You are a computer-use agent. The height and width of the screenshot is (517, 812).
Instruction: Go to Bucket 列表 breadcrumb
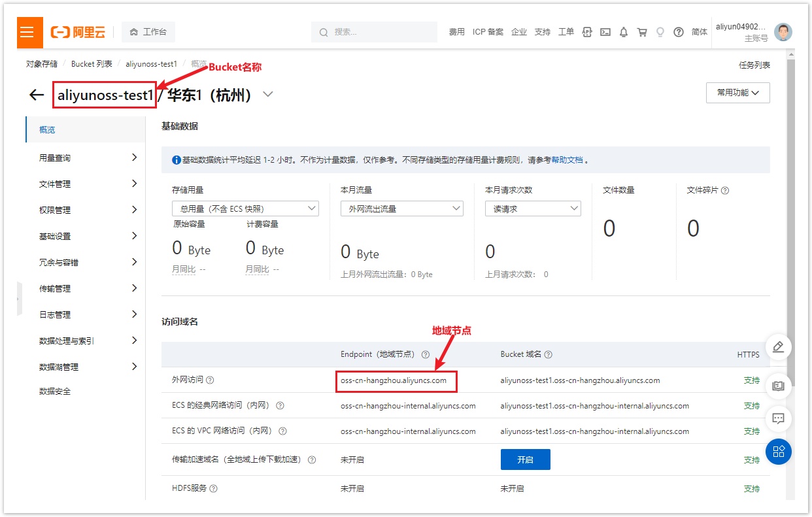(x=92, y=64)
